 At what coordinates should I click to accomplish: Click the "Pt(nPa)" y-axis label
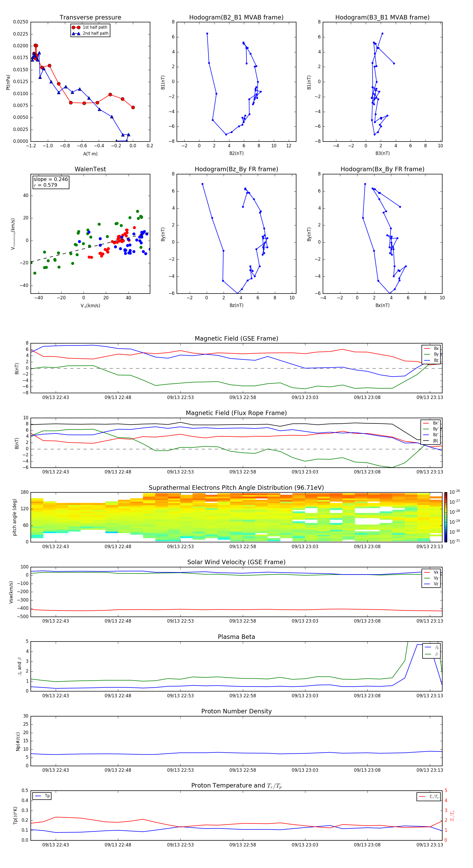click(8, 82)
